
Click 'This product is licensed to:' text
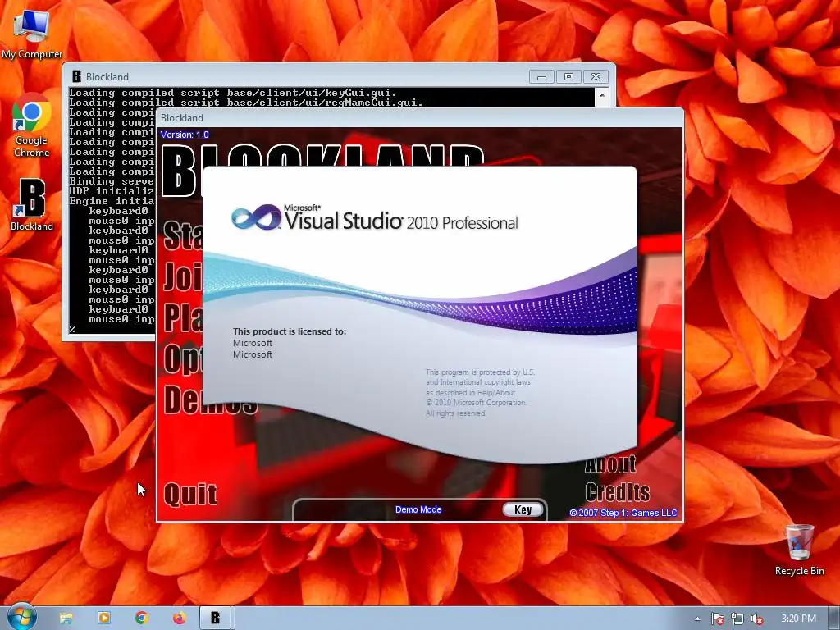tap(290, 331)
